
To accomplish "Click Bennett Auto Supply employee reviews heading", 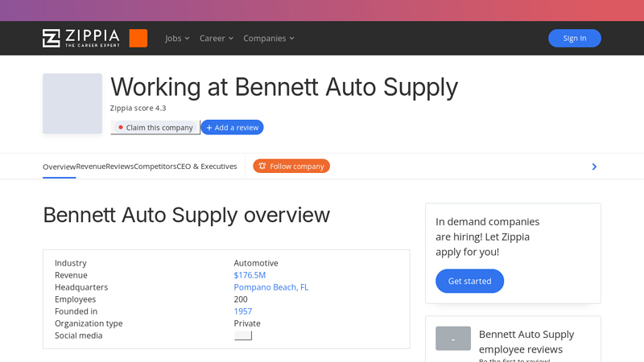I will tap(526, 342).
